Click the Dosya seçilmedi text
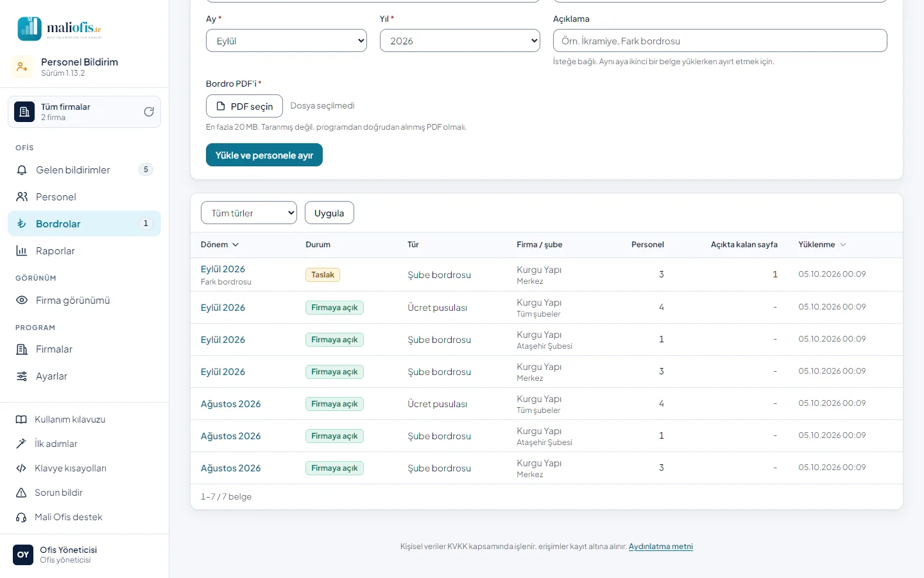 pyautogui.click(x=322, y=106)
